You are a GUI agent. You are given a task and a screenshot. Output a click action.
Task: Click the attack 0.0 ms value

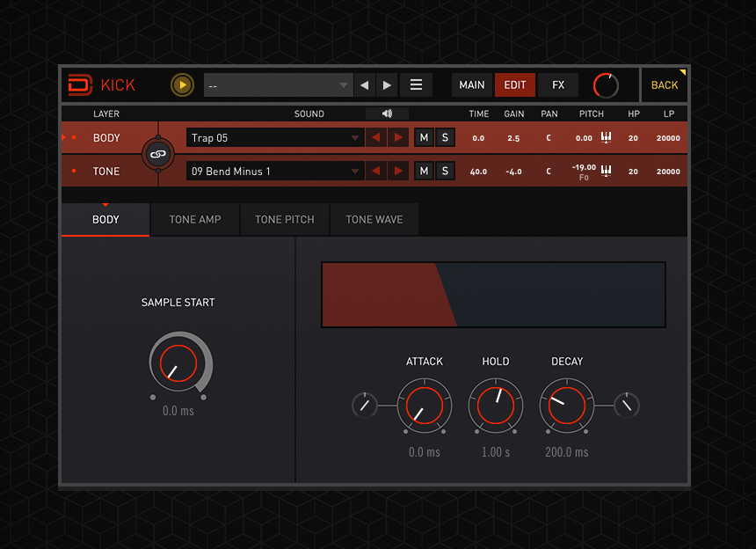click(x=425, y=452)
